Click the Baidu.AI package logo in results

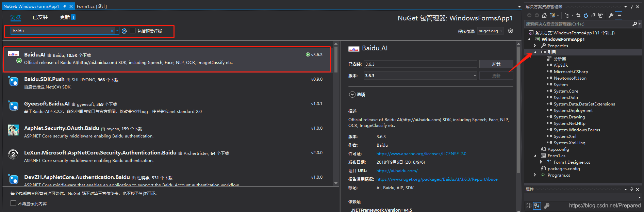click(x=14, y=54)
